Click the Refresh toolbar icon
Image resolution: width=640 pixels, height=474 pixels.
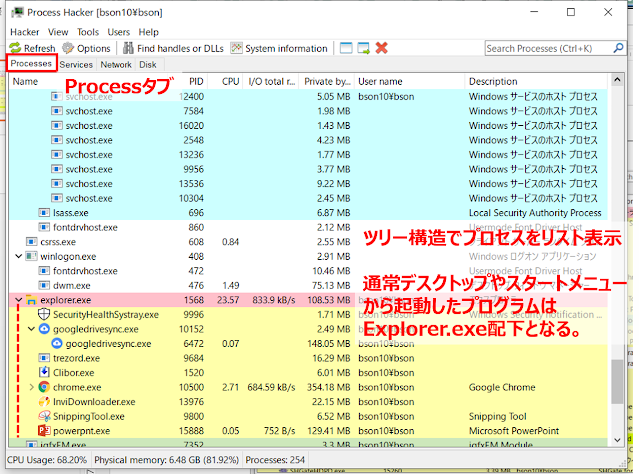point(15,48)
